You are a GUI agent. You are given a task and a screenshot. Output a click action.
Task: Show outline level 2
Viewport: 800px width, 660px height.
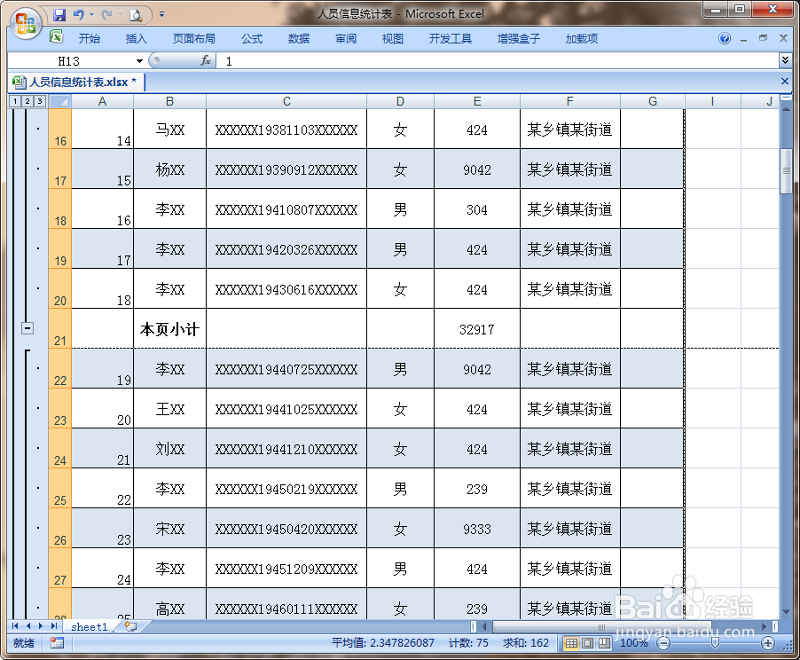pyautogui.click(x=28, y=101)
